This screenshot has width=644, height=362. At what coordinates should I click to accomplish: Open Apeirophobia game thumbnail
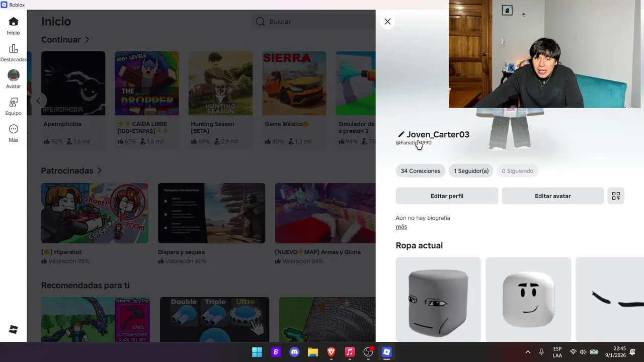(73, 83)
